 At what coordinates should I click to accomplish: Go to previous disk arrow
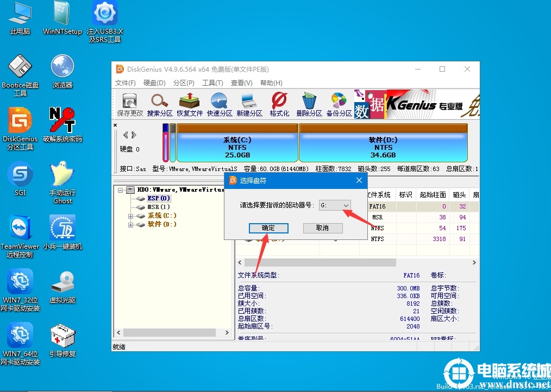(126, 135)
